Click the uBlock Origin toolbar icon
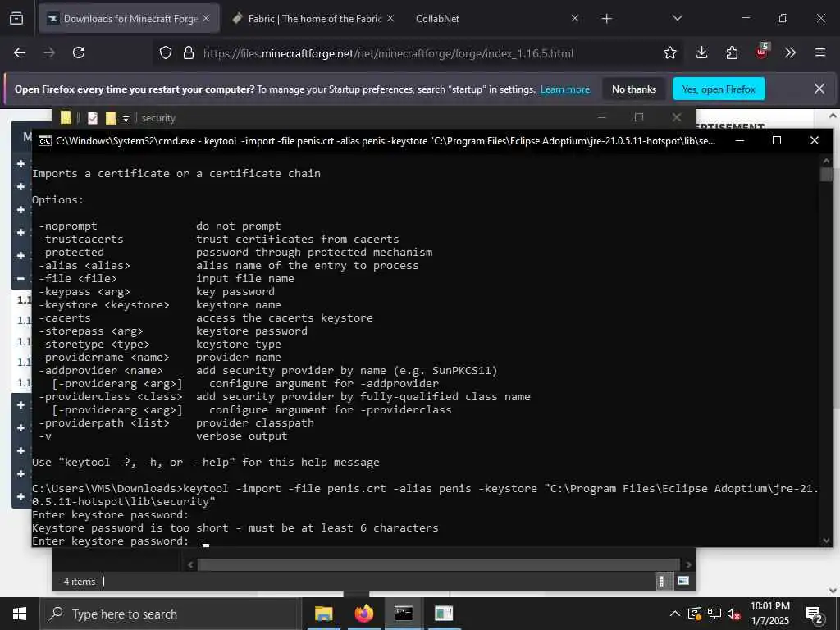Viewport: 840px width, 630px height. [761, 52]
